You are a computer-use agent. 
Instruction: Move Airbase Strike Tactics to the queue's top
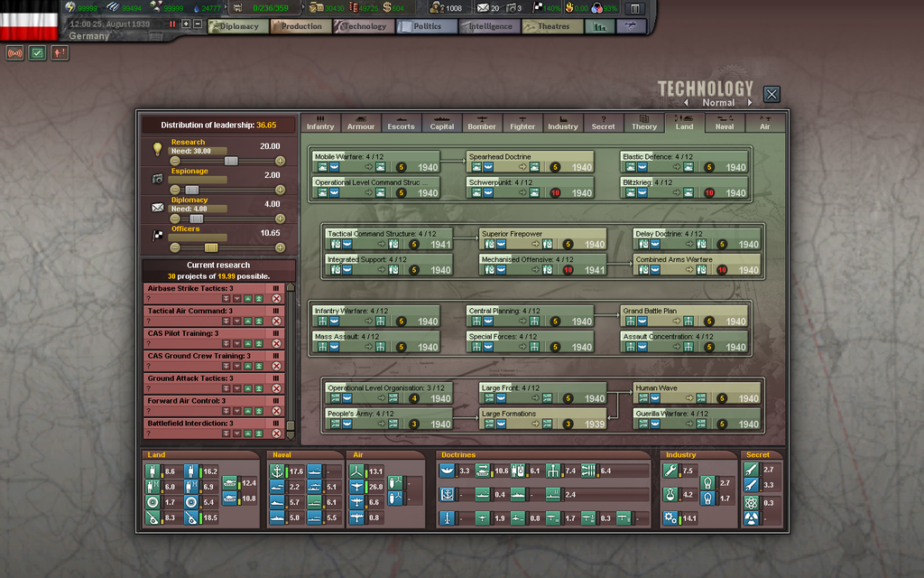point(259,299)
